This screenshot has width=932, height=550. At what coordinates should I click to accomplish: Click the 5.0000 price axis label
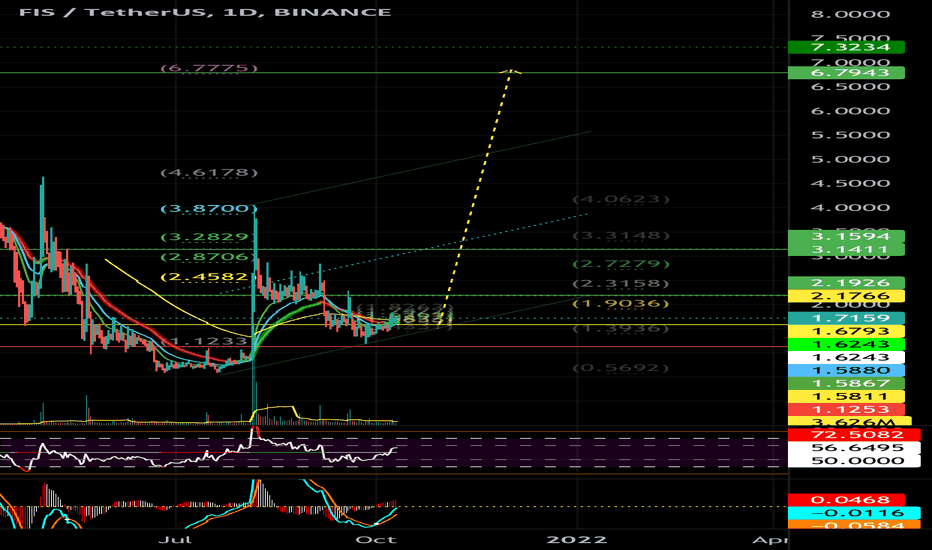(x=851, y=159)
